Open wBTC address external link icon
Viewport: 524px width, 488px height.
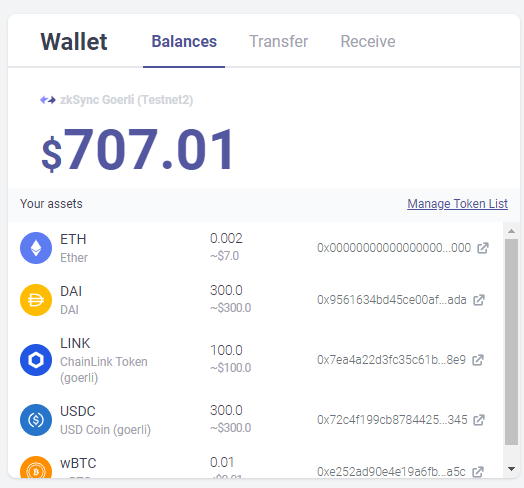point(478,472)
